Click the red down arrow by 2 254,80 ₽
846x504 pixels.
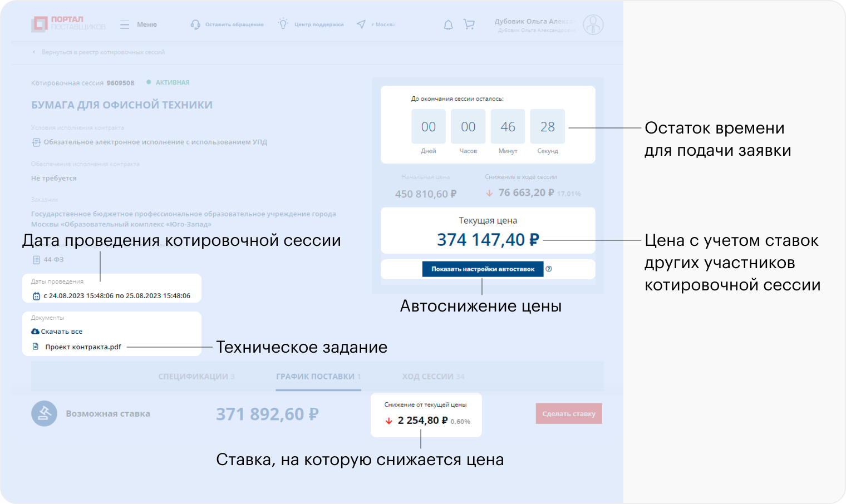click(x=389, y=421)
